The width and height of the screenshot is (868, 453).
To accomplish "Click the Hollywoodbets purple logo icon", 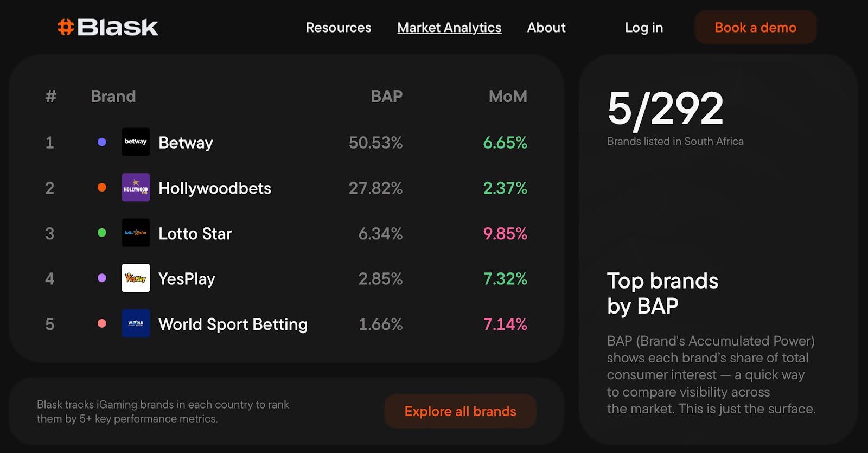I will (x=136, y=188).
